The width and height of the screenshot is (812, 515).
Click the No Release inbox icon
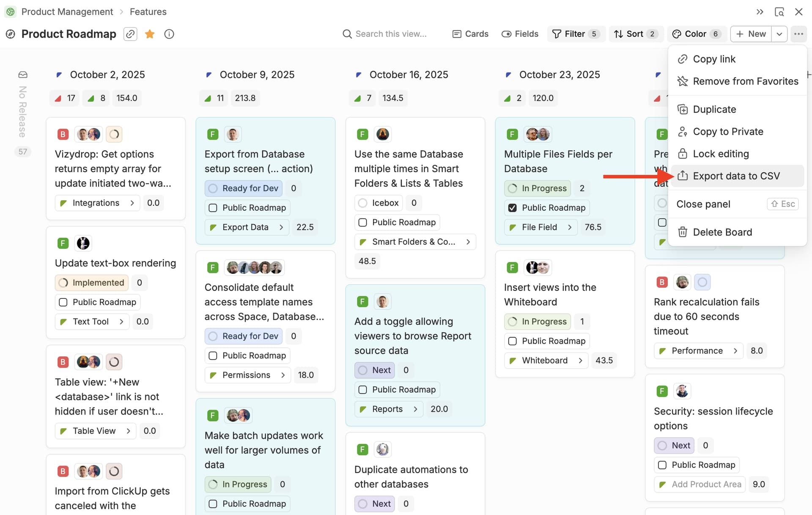coord(23,75)
